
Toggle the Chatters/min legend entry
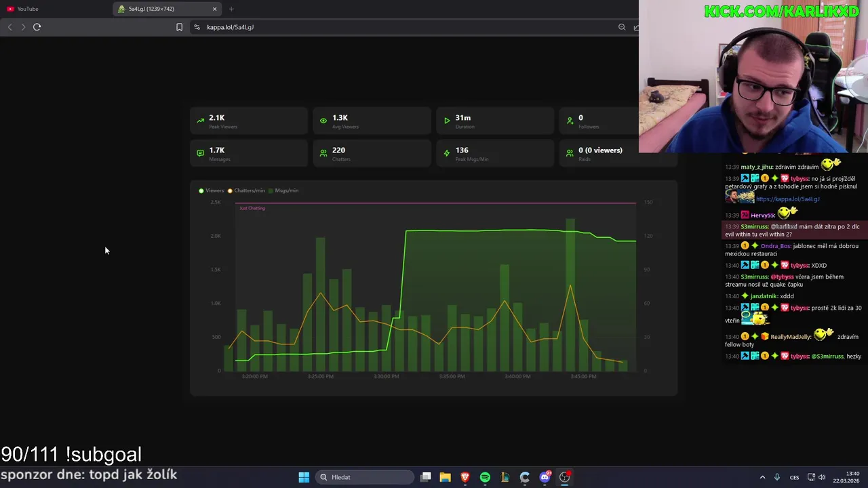coord(246,190)
